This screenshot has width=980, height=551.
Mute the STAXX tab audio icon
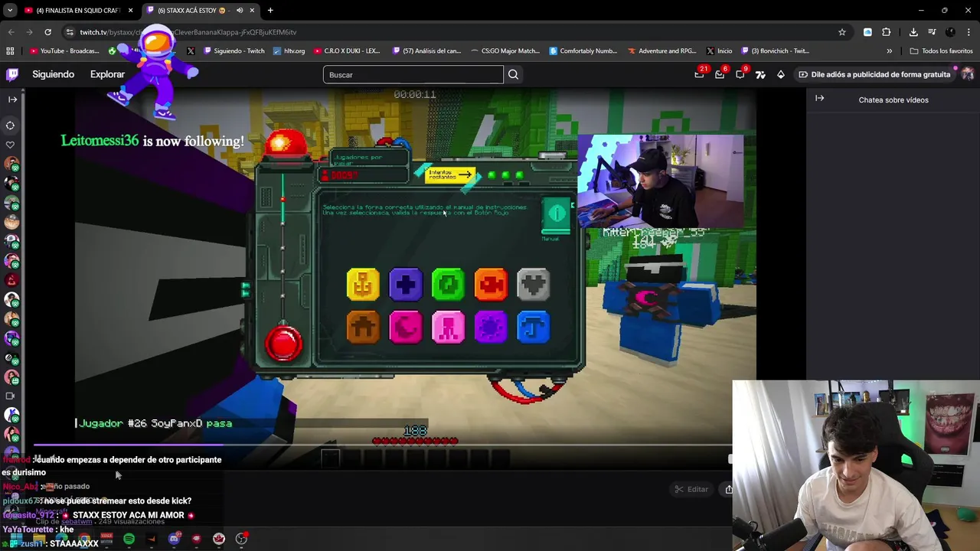(240, 11)
